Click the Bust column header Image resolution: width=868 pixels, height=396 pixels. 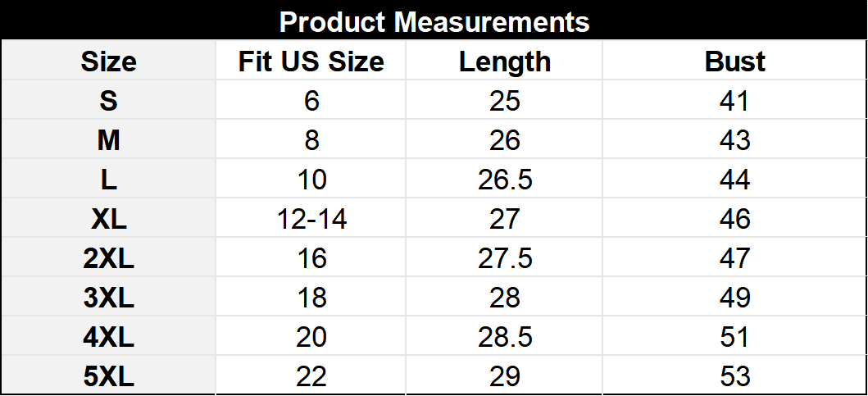(734, 61)
